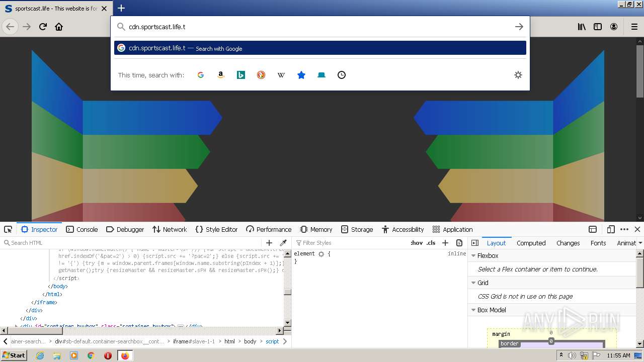Open the browser home page

coord(59,27)
